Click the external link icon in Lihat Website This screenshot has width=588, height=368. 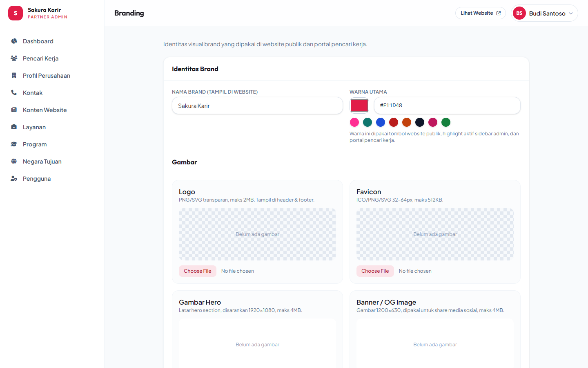(x=499, y=13)
